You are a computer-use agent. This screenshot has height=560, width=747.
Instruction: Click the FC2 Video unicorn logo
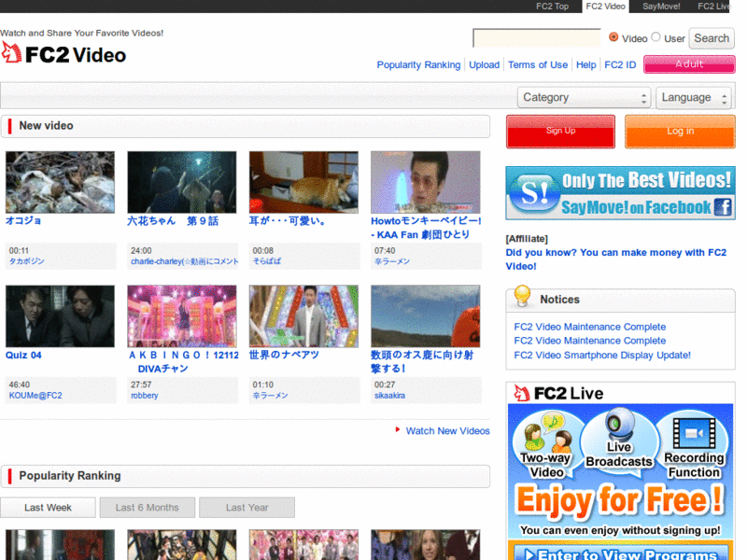(x=11, y=52)
